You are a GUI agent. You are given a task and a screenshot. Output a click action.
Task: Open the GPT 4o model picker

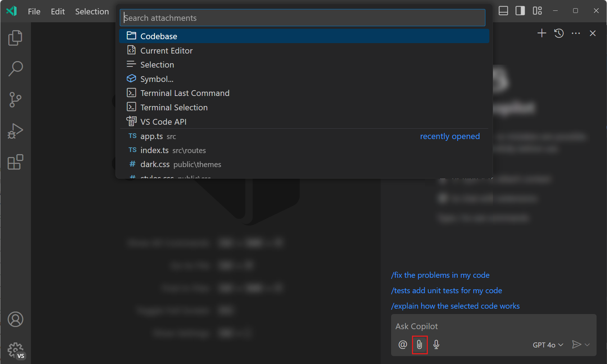click(x=548, y=345)
